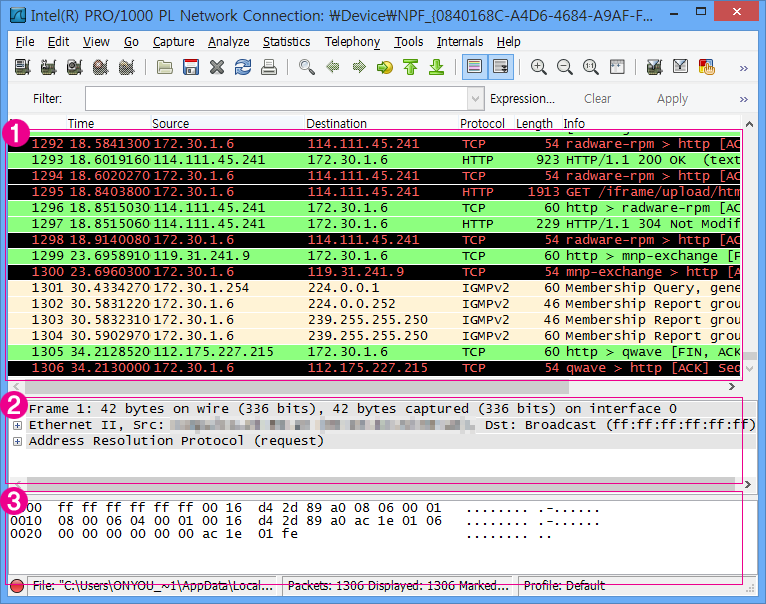The width and height of the screenshot is (766, 604).
Task: Clear the display filter
Action: [x=597, y=99]
